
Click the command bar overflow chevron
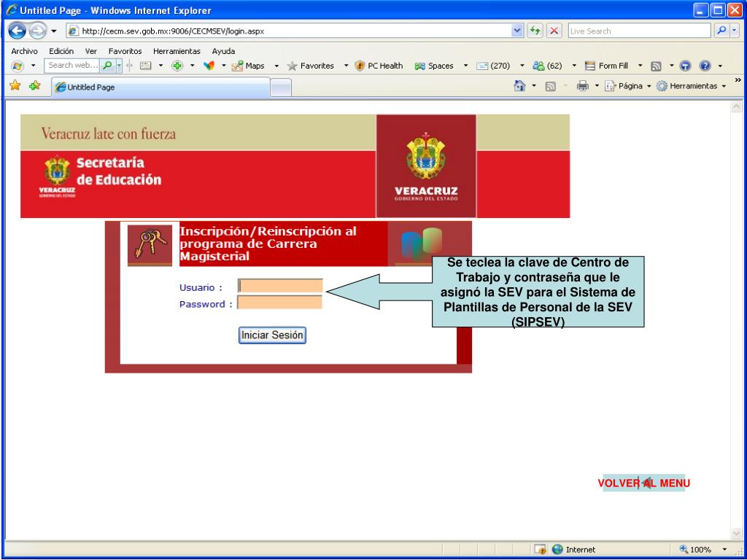738,80
